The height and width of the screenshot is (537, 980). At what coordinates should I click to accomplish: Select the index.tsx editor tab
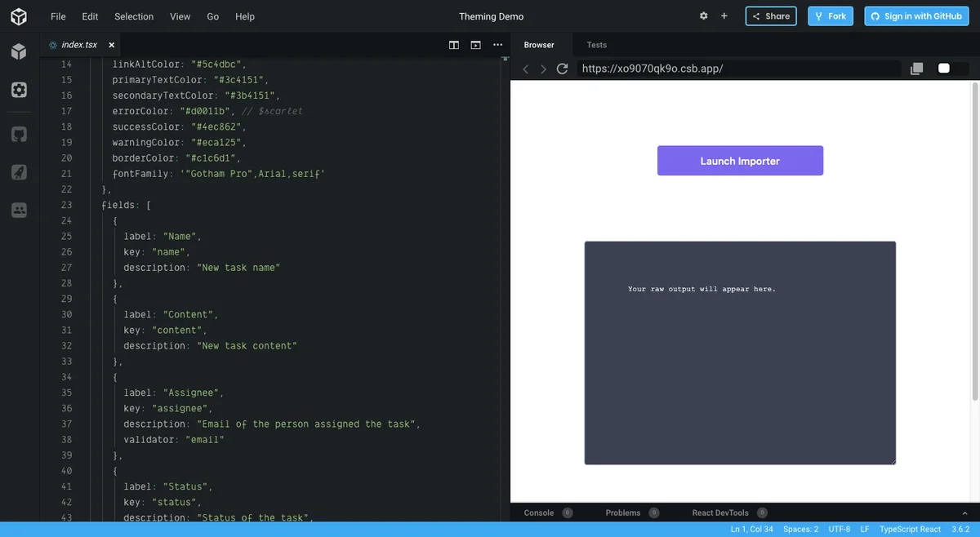pos(78,45)
